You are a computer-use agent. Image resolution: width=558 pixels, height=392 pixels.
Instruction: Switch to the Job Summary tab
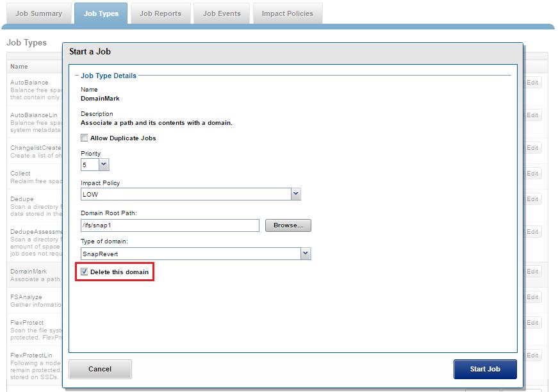(38, 13)
